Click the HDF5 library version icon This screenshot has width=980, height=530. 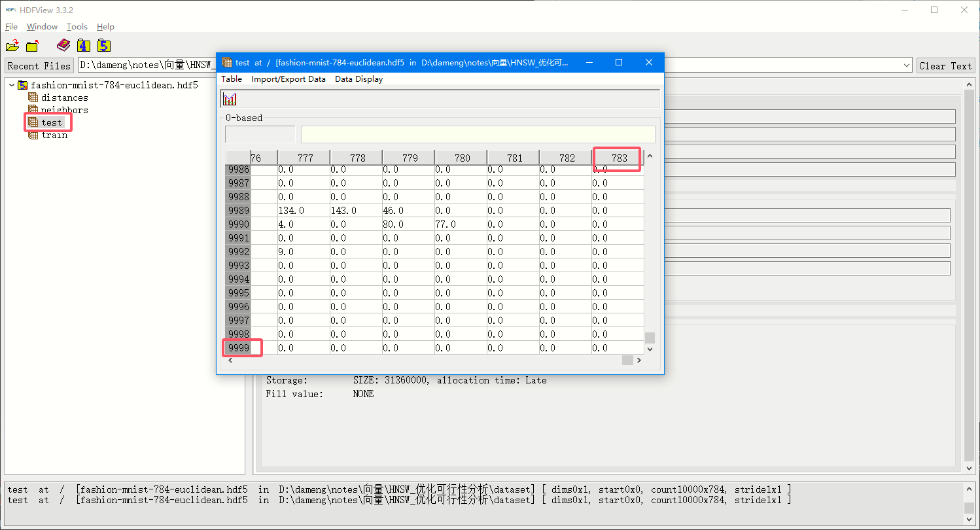tap(103, 45)
